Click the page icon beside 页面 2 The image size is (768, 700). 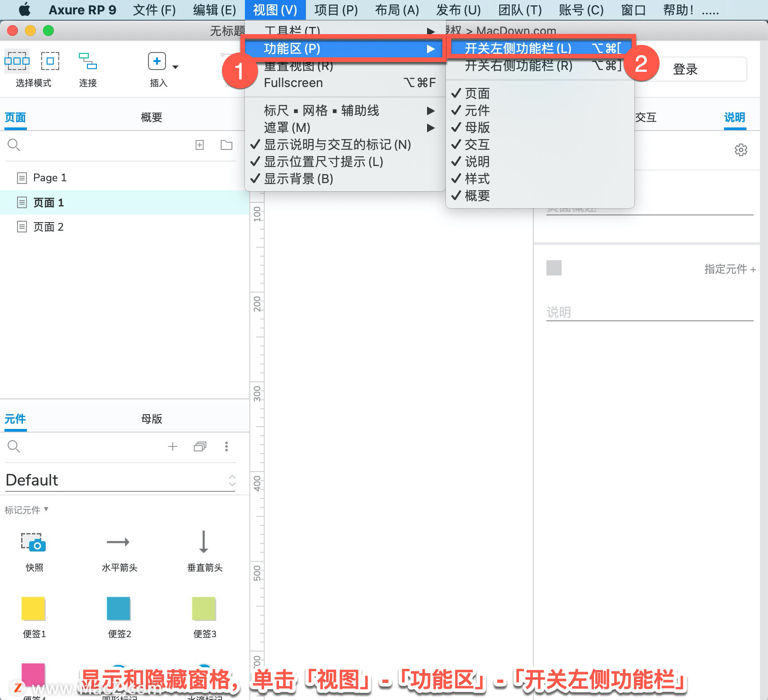[x=22, y=227]
